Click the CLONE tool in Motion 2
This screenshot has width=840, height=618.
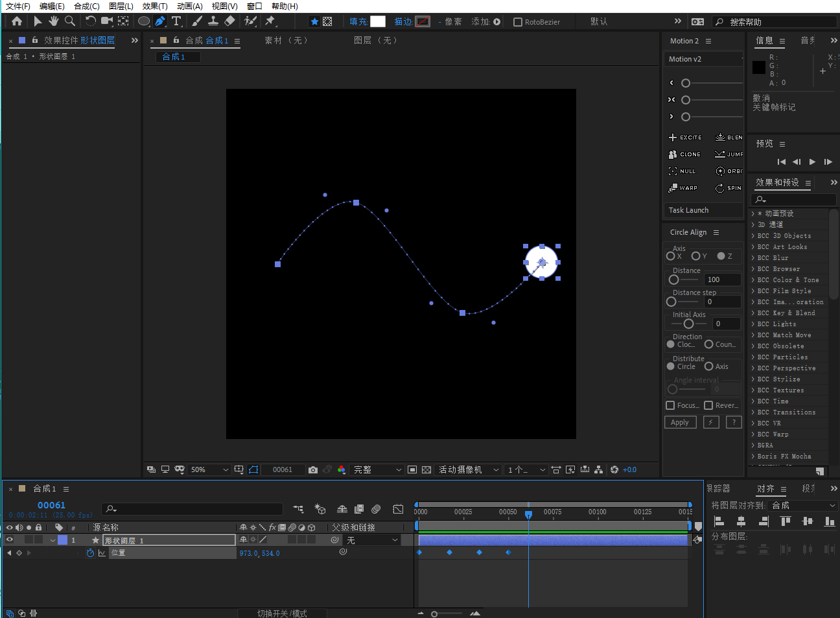684,154
